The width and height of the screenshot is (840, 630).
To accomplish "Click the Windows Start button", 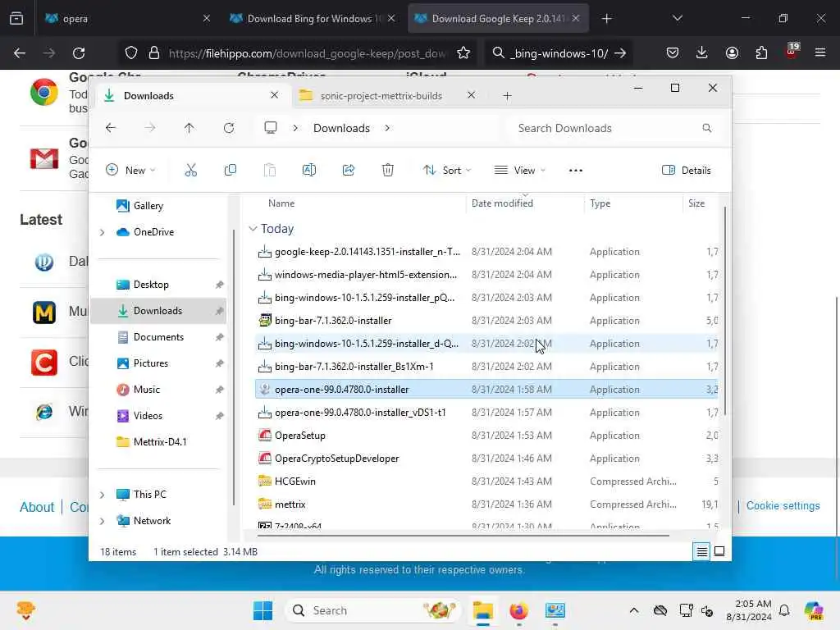I will click(262, 610).
